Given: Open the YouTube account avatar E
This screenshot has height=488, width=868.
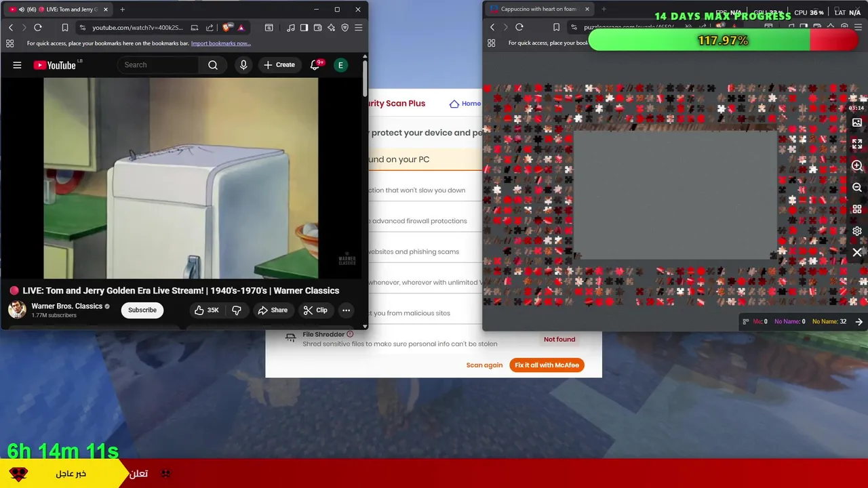Looking at the screenshot, I should pyautogui.click(x=340, y=65).
